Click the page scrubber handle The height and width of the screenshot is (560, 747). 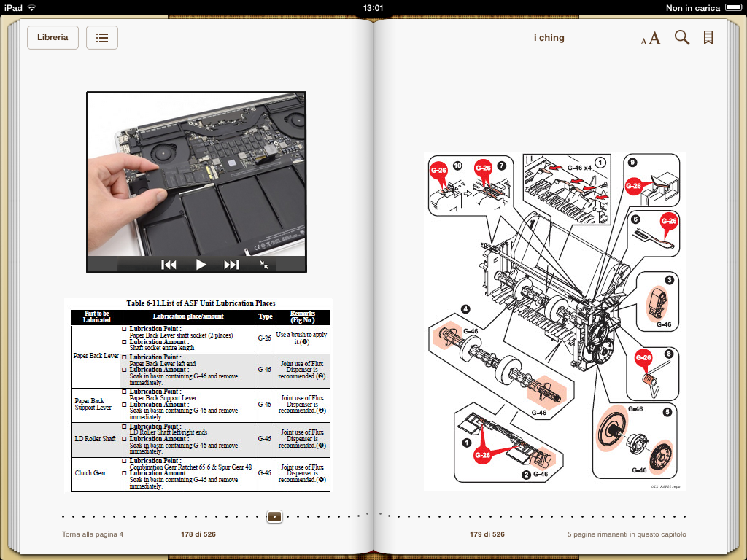(x=274, y=516)
